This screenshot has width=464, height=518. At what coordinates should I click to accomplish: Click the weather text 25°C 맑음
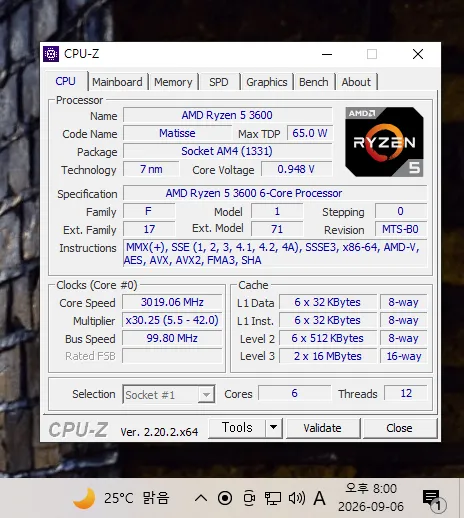pyautogui.click(x=137, y=498)
